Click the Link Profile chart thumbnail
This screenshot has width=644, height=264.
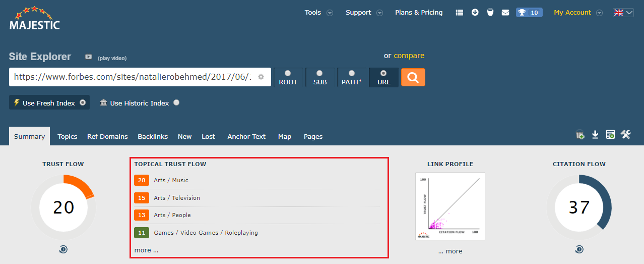click(450, 206)
